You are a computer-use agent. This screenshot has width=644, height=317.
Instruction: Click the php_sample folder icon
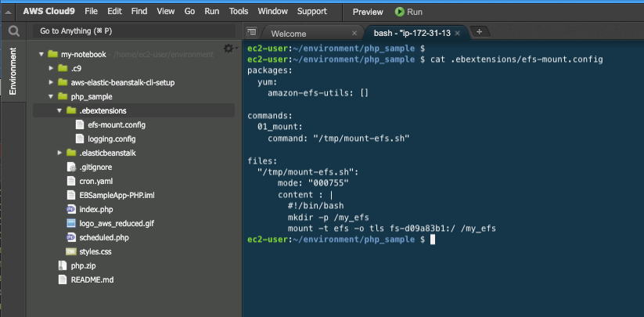(x=63, y=96)
